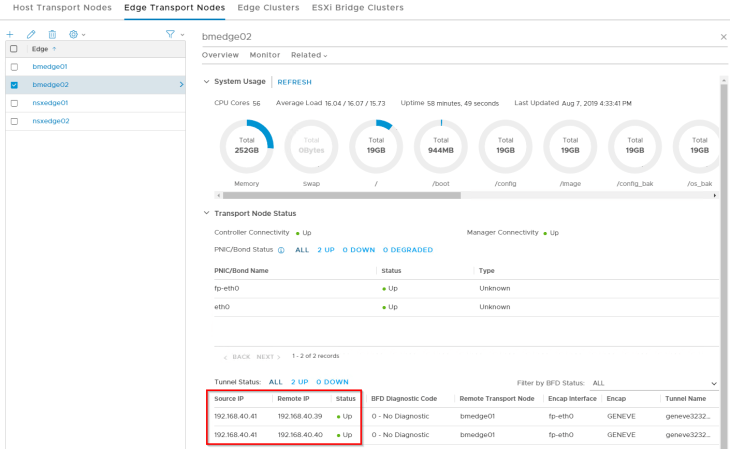Open the Monitor tab
Screen dimensions: 730x449
tap(264, 55)
